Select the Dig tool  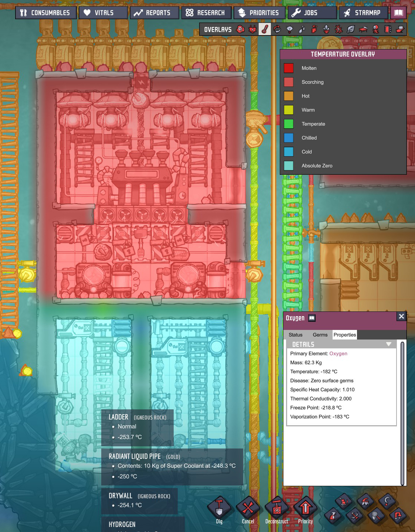pos(219,508)
